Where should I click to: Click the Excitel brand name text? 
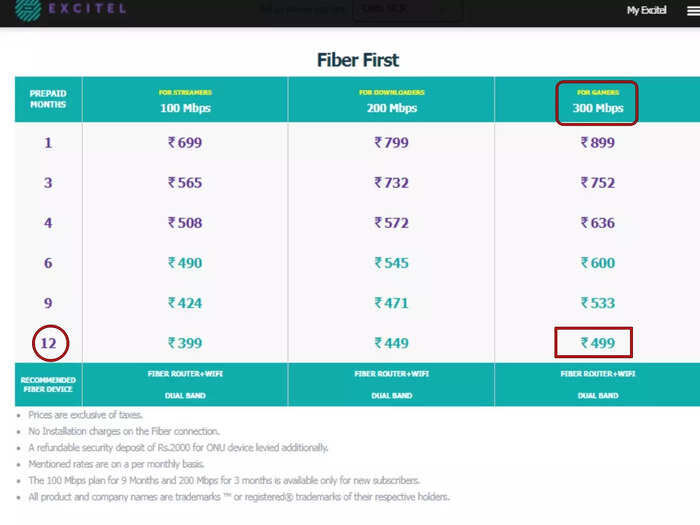(x=87, y=8)
